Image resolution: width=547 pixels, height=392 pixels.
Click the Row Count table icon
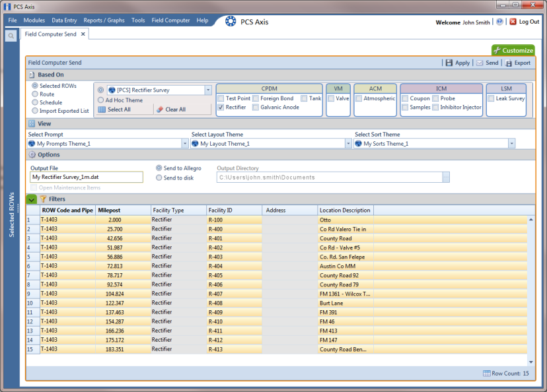[x=487, y=373]
